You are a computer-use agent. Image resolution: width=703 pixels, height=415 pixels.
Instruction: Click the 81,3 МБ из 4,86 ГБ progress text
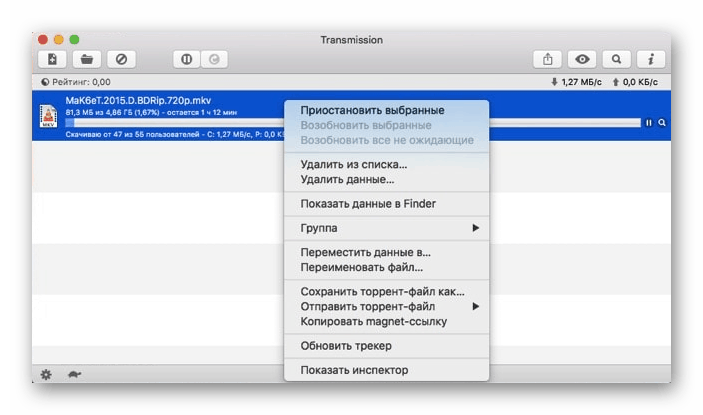pos(151,112)
